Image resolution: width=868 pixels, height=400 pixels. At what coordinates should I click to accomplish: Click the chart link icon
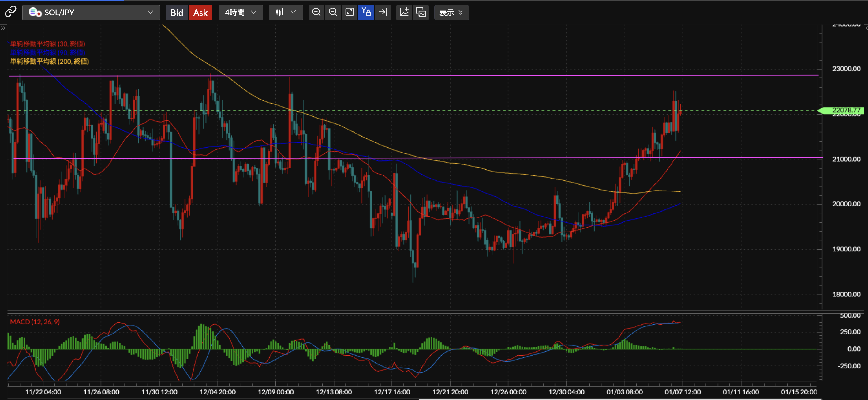[10, 12]
